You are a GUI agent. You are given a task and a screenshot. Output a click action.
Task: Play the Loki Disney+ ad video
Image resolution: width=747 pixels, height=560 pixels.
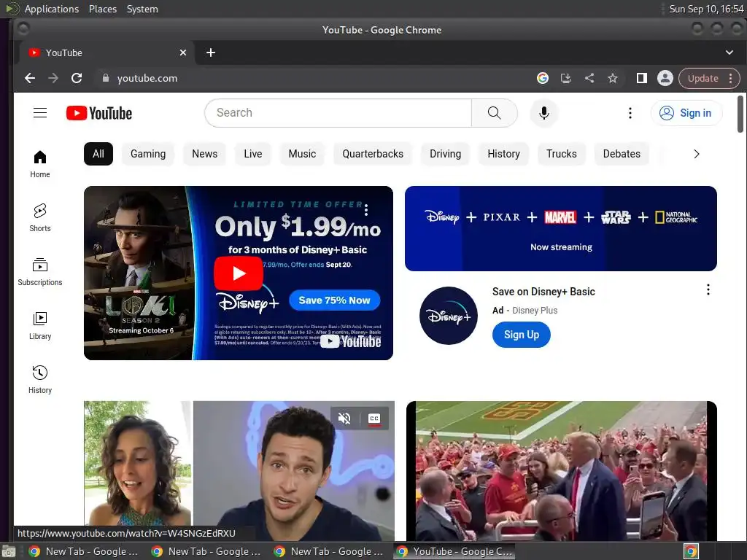pyautogui.click(x=239, y=273)
